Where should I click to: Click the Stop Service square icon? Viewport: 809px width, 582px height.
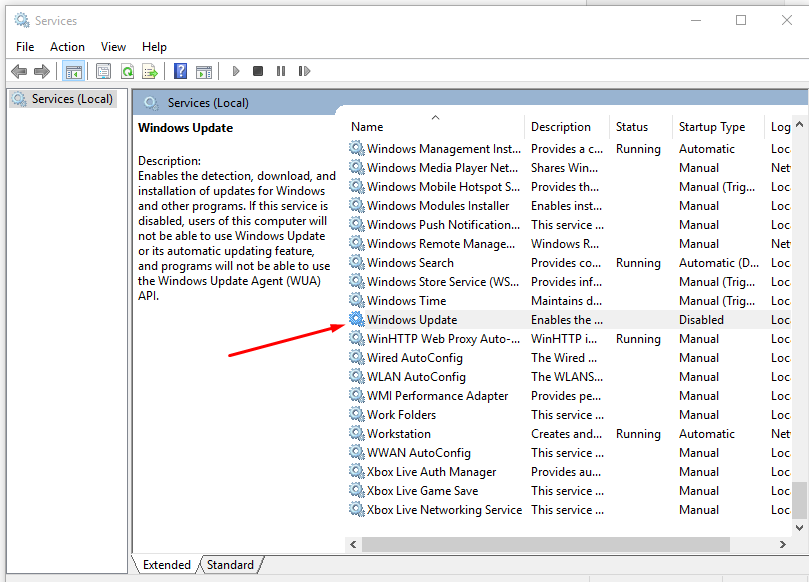coord(258,71)
